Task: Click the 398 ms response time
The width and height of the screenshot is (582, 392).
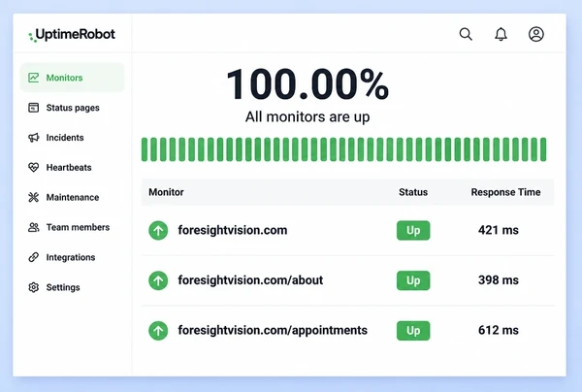Action: [x=499, y=280]
